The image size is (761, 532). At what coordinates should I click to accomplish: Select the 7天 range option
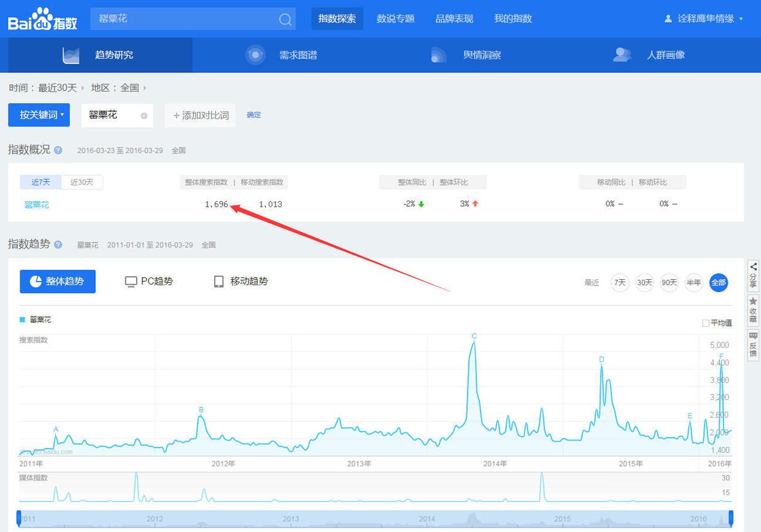(x=620, y=282)
